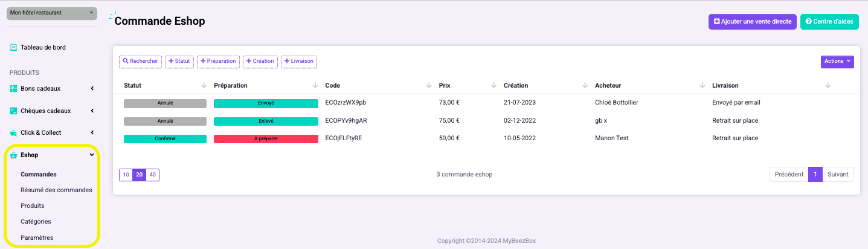Click the Eshop basket icon
The width and height of the screenshot is (868, 249).
13,155
